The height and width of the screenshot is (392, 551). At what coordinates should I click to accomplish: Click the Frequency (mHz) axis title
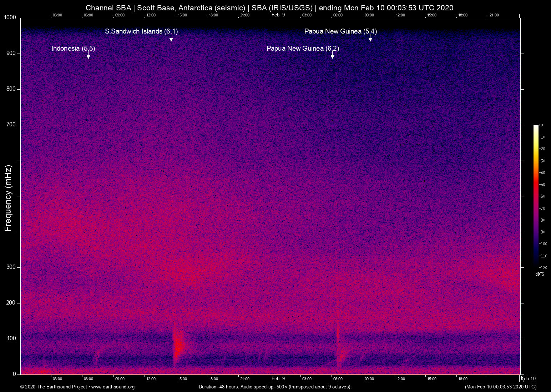tap(8, 198)
